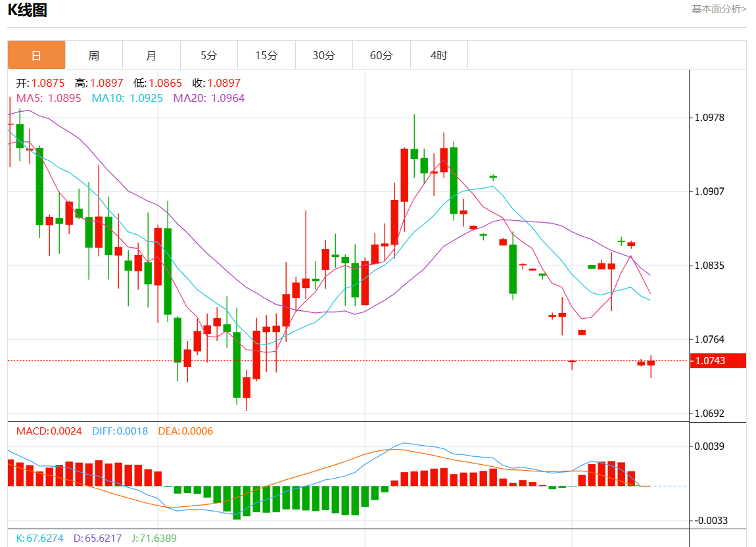Switch to the 60分 interval tab
The image size is (756, 547).
pyautogui.click(x=381, y=55)
